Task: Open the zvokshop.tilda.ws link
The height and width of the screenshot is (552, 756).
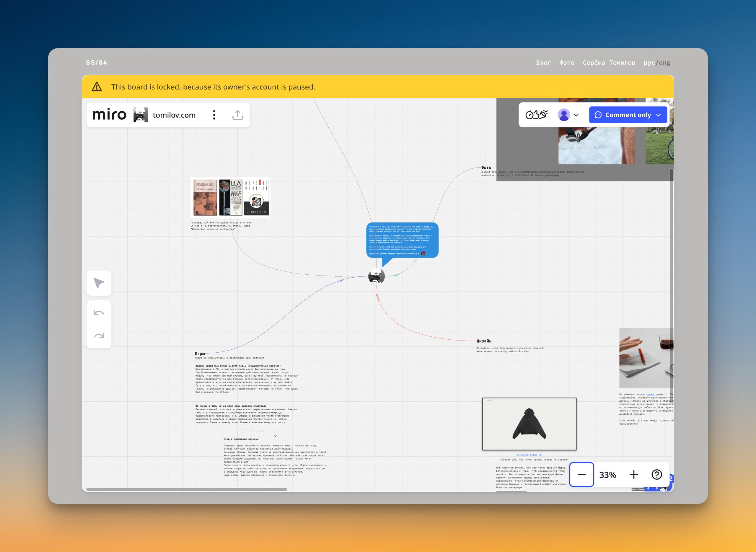Action: click(529, 455)
